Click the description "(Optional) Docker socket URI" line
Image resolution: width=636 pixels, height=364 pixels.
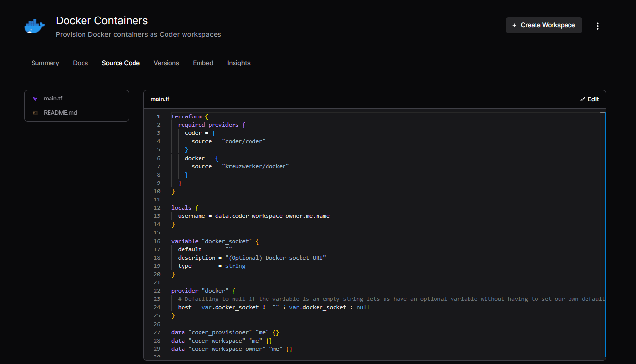252,258
